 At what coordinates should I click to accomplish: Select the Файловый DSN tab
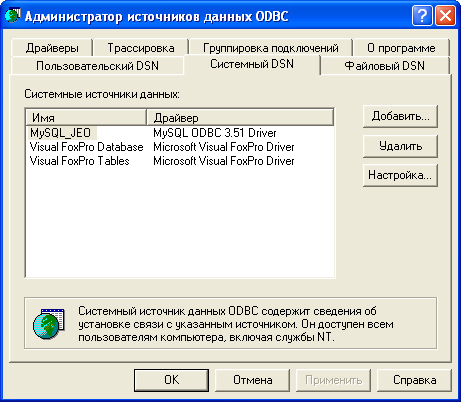click(x=385, y=66)
